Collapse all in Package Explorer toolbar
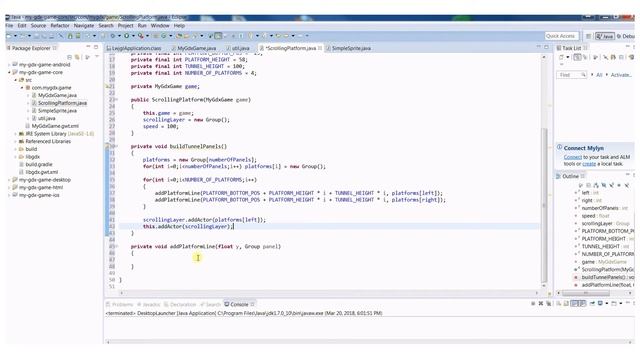 coord(69,57)
